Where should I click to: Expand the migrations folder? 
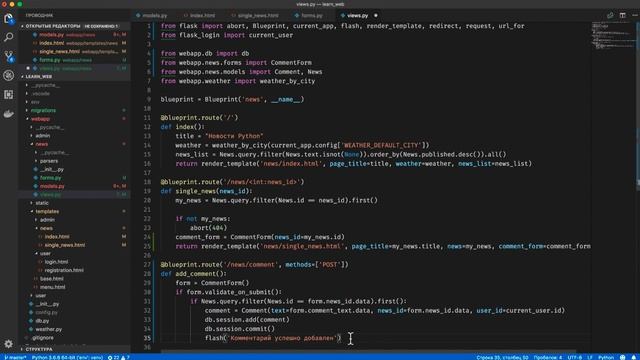[43, 110]
